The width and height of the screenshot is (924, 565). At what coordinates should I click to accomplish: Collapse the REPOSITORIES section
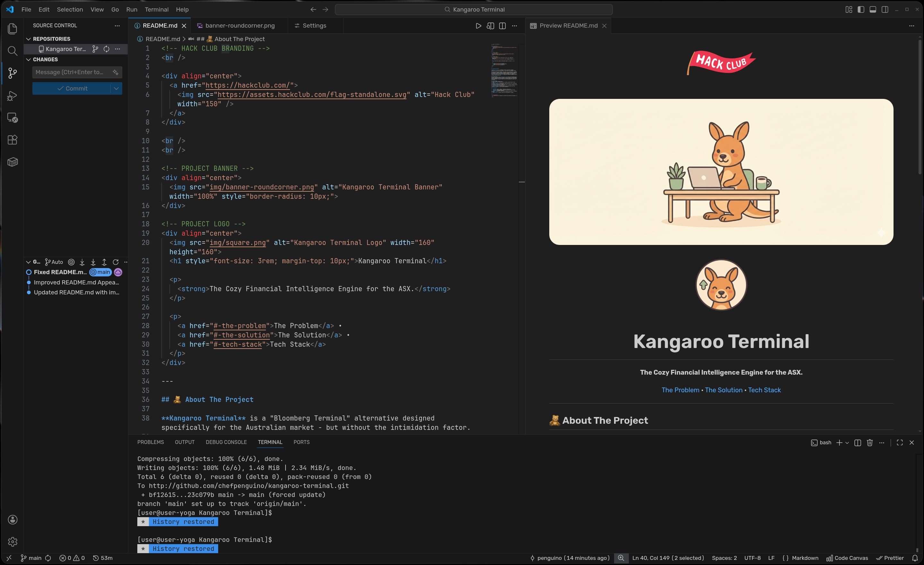29,39
